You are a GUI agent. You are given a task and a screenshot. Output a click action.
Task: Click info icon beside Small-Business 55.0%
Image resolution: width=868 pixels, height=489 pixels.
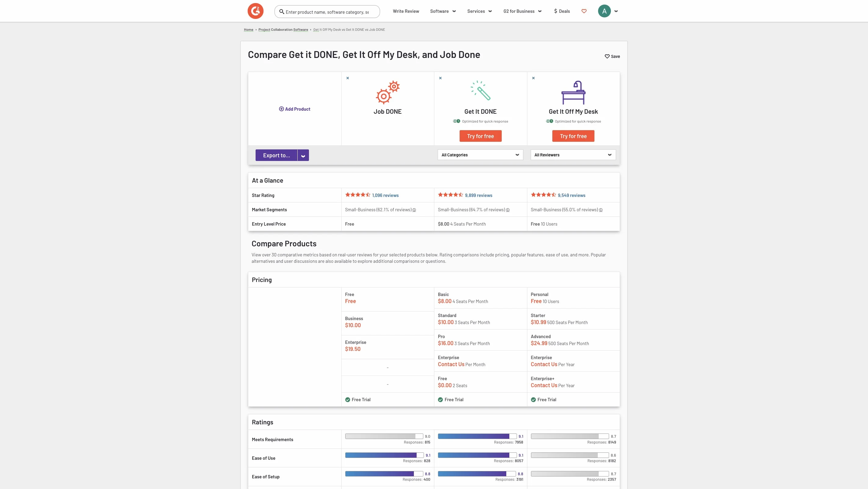601,210
